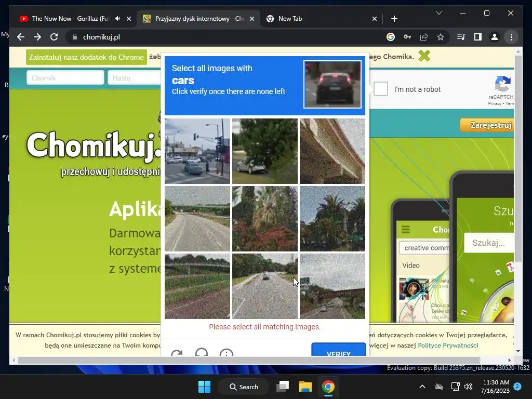Click the Zarejestruj button
532x399 pixels.
tap(487, 125)
